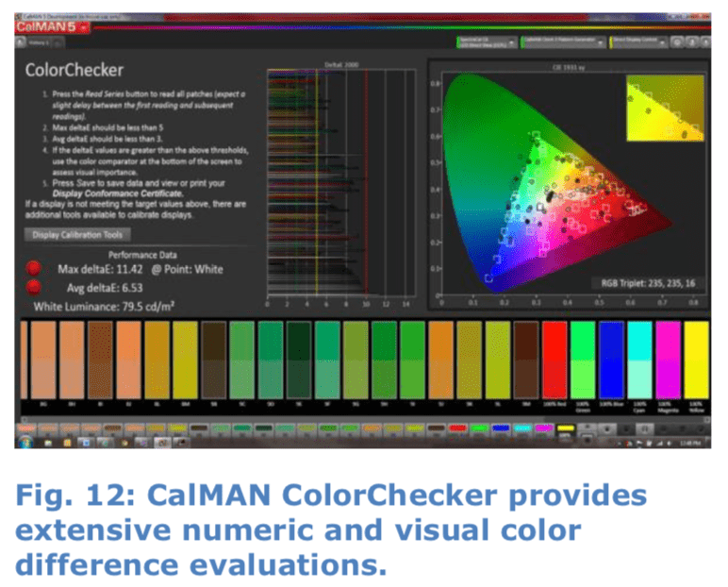
Task: Click the swatch scrollbar right arrow
Action: (x=706, y=419)
